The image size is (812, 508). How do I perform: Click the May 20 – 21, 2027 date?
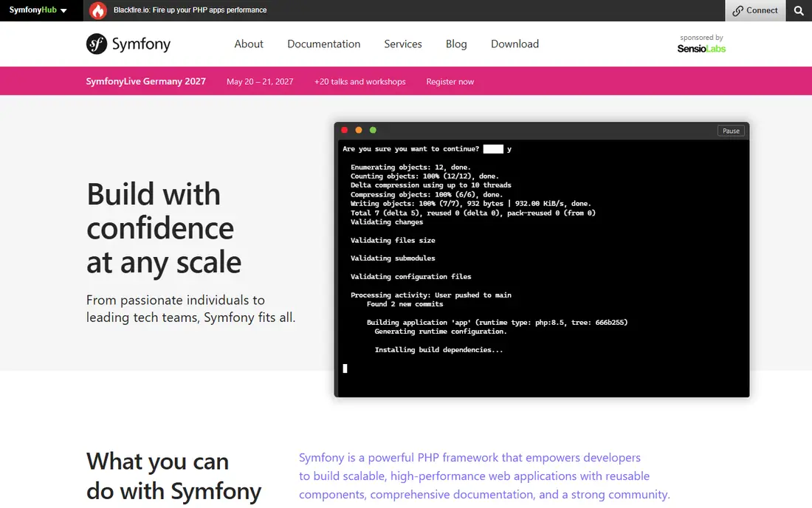point(260,82)
